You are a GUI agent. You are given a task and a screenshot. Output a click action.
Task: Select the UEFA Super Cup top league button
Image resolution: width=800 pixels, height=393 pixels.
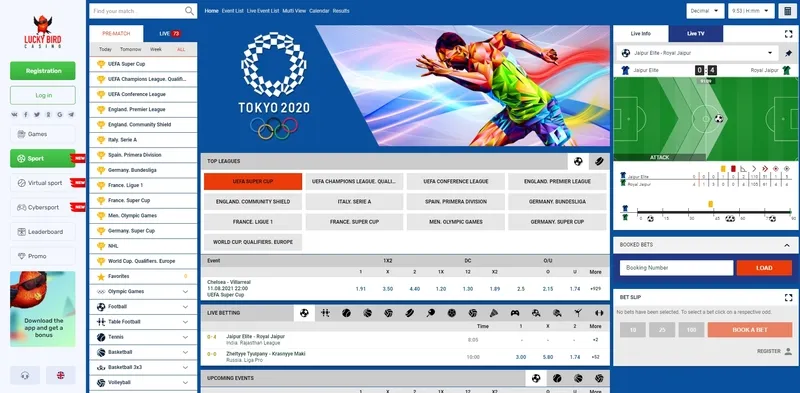(x=253, y=181)
